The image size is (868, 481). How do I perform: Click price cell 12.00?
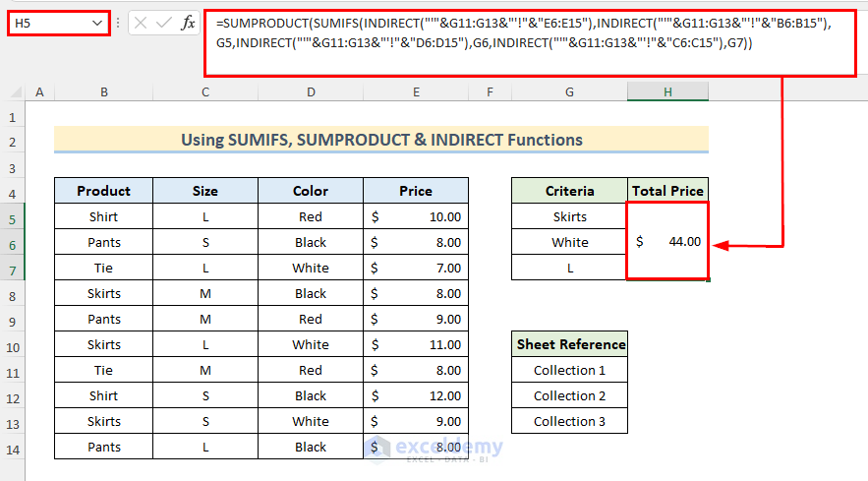click(416, 395)
